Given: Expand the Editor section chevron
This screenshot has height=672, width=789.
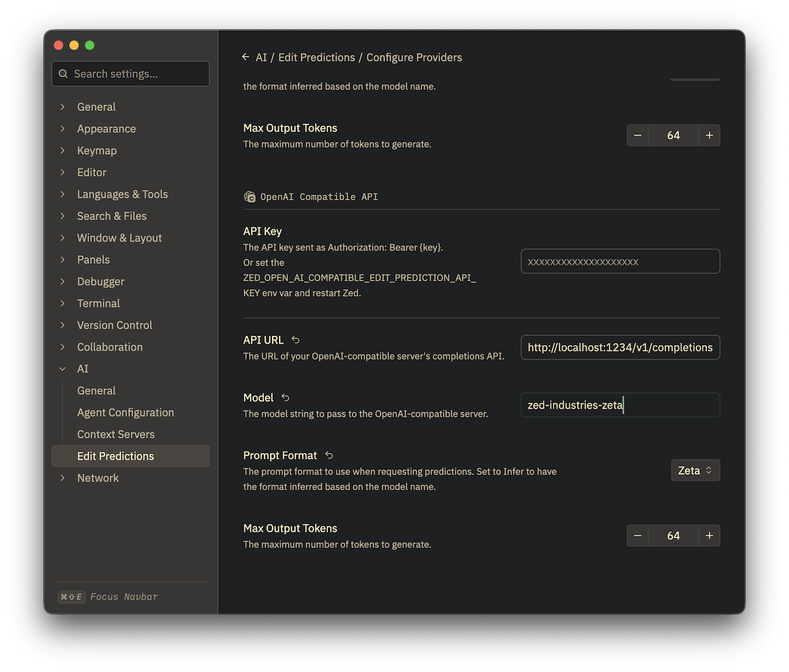Looking at the screenshot, I should coord(62,173).
